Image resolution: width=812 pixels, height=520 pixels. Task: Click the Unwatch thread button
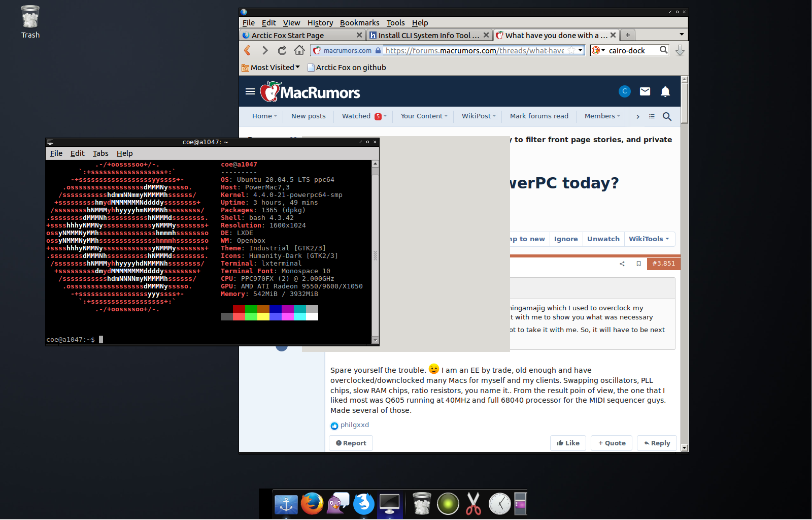tap(603, 239)
